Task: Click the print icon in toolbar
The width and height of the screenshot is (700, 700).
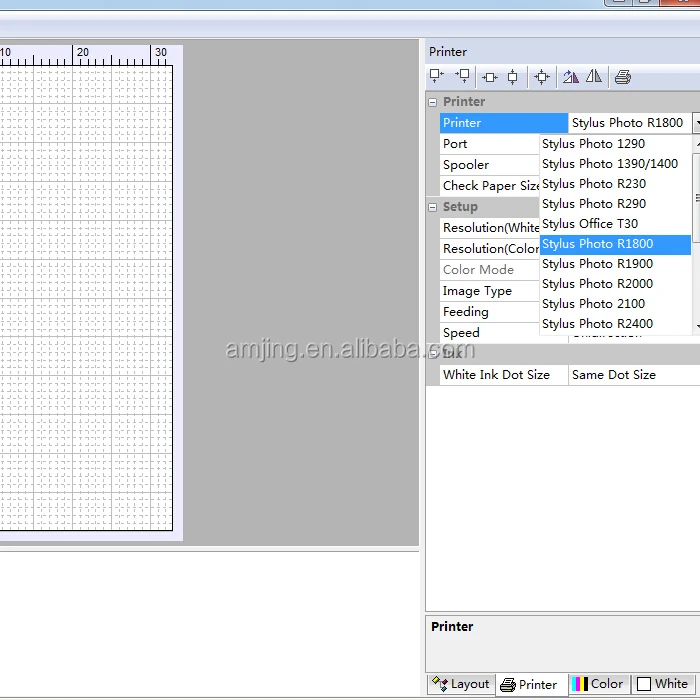Action: 623,77
